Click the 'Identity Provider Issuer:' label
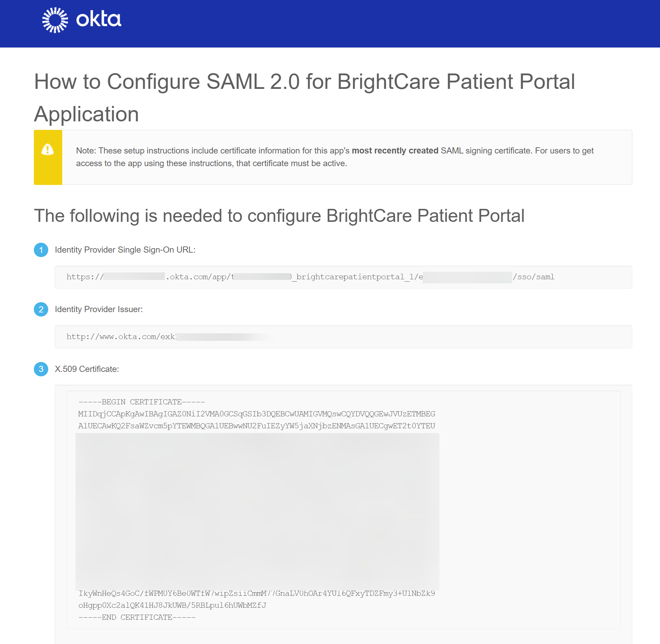Screen dimensions: 660x644 (x=99, y=309)
